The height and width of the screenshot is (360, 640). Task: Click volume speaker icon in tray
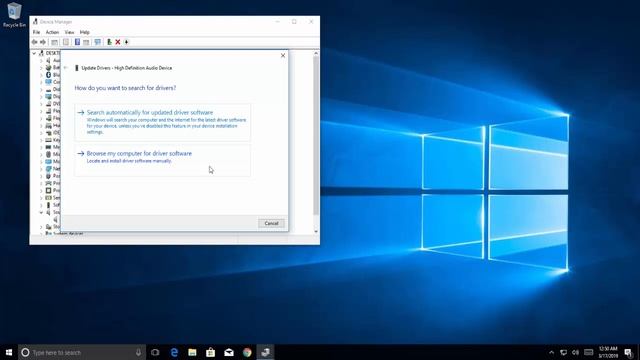(x=576, y=352)
